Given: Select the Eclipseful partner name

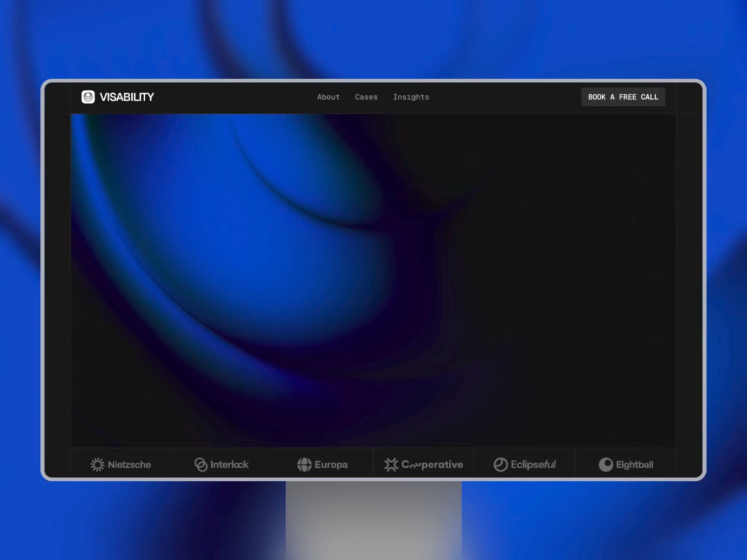Looking at the screenshot, I should pos(533,465).
